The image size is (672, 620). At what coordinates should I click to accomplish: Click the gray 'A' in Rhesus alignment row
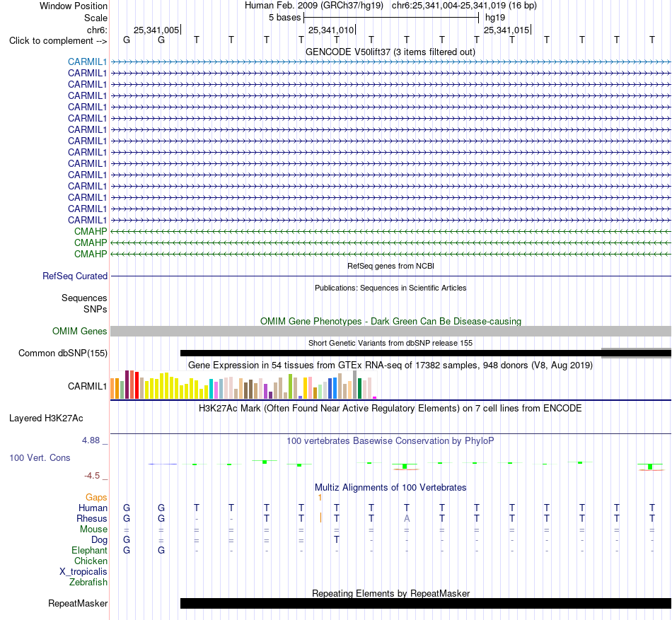coord(407,518)
